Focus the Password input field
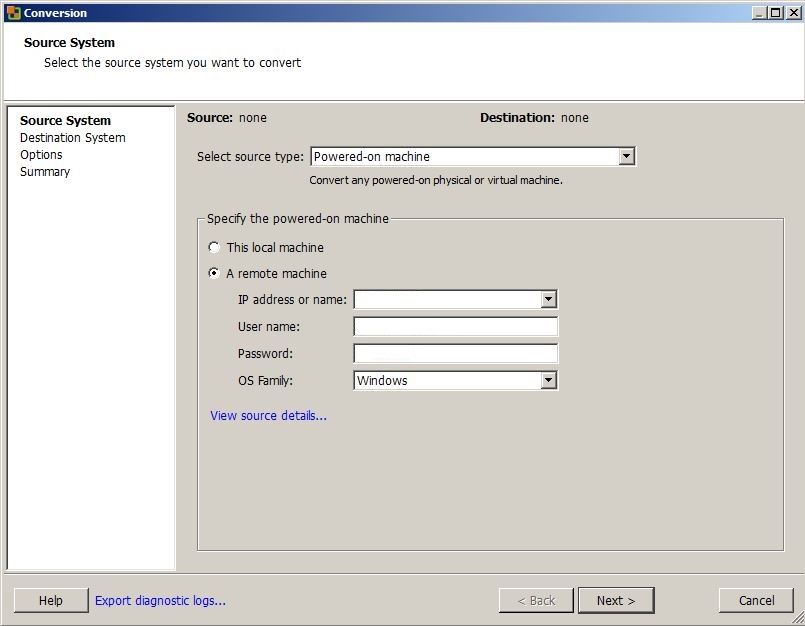This screenshot has height=626, width=805. 455,353
